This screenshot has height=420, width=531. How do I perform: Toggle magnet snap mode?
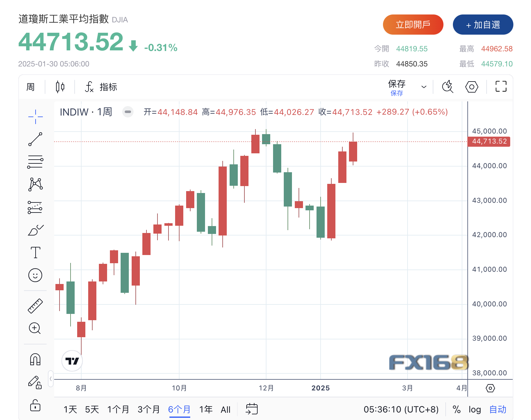pyautogui.click(x=35, y=359)
